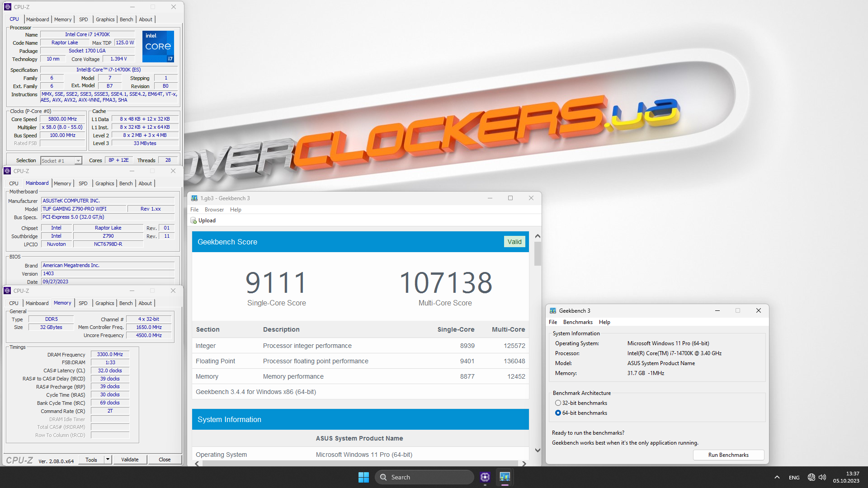This screenshot has height=488, width=868.
Task: Click the Threads value 28 in CPU-Z
Action: (x=168, y=160)
